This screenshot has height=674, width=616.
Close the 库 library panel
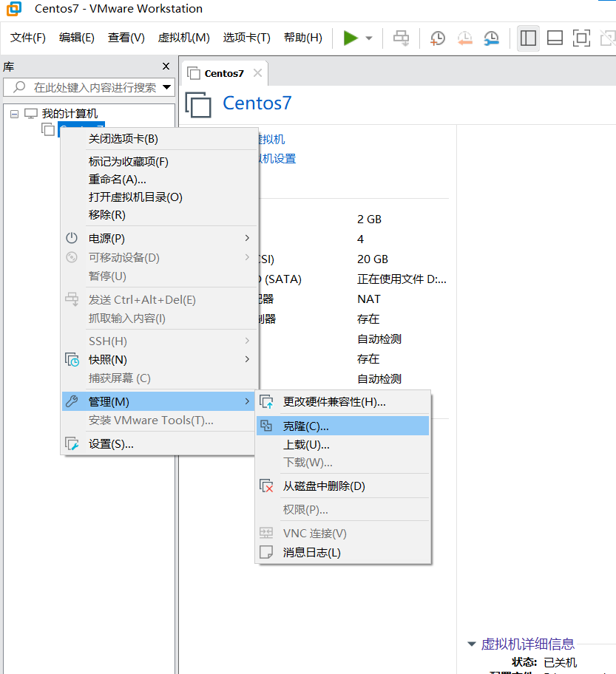pos(166,67)
